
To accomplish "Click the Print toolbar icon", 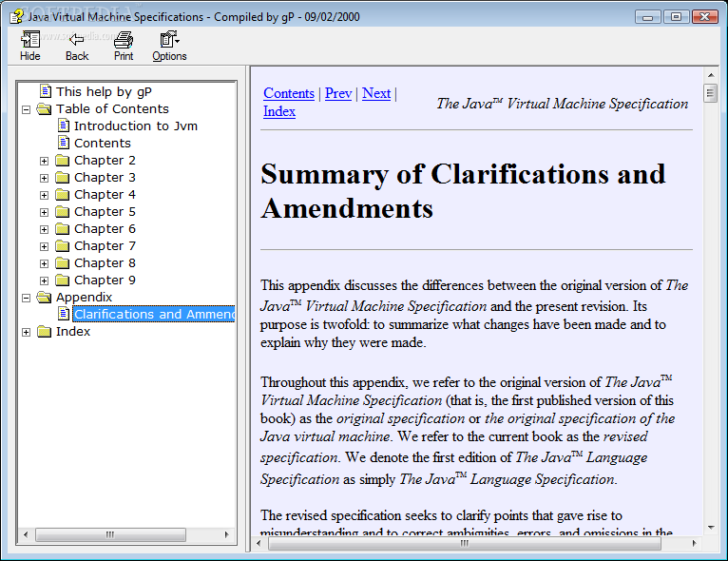I will [x=124, y=40].
